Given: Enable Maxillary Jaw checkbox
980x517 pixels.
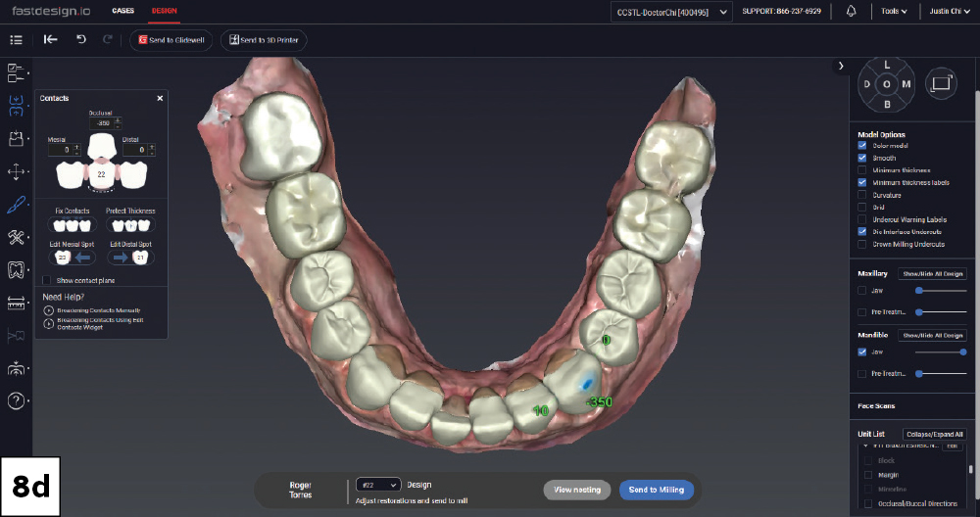Looking at the screenshot, I should coord(861,291).
